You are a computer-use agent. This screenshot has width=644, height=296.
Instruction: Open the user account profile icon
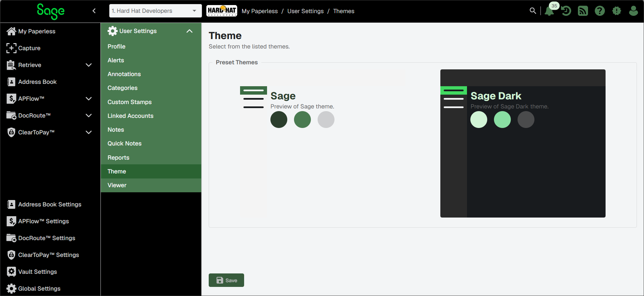[634, 11]
